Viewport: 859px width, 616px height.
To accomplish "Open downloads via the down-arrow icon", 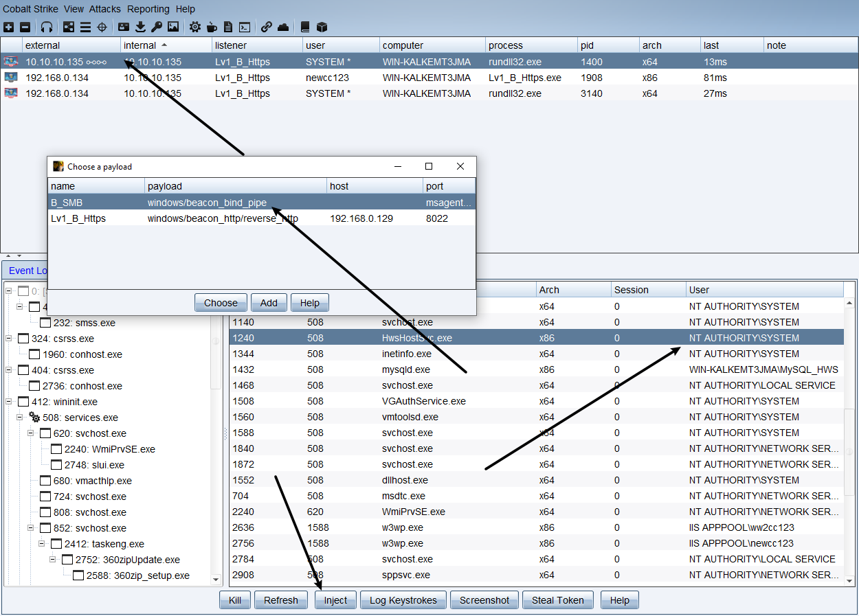I will coord(140,27).
